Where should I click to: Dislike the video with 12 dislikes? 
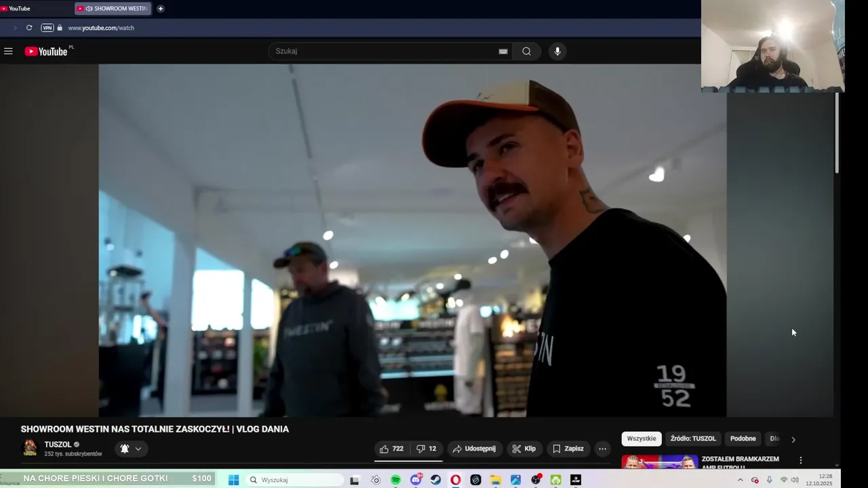(427, 449)
